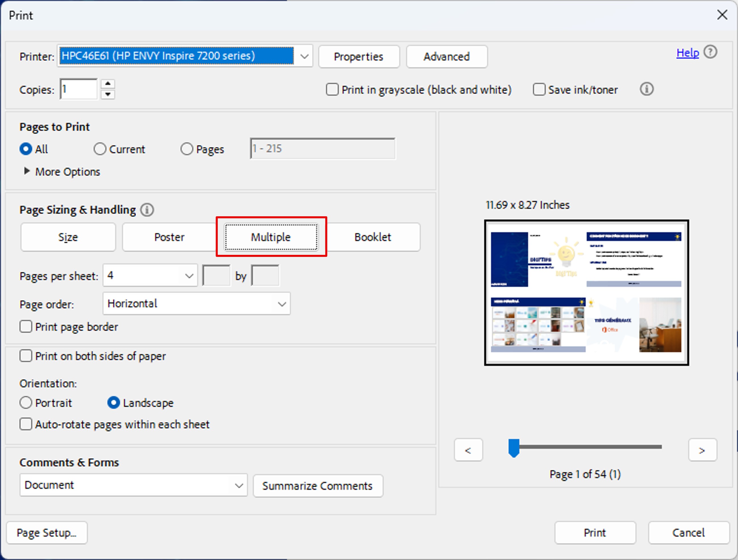
Task: Go to next preview page
Action: click(x=702, y=450)
